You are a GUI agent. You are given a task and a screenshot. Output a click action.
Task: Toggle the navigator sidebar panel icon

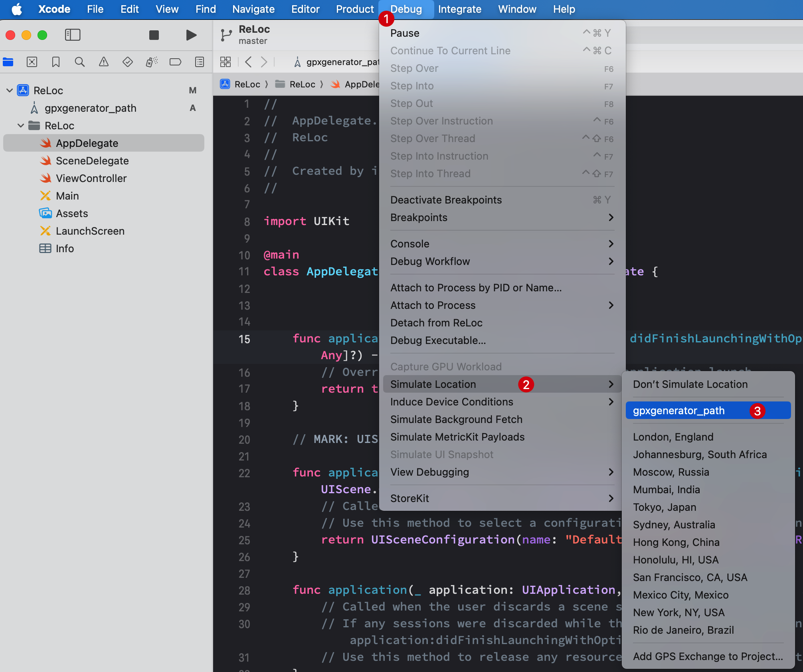click(x=73, y=35)
